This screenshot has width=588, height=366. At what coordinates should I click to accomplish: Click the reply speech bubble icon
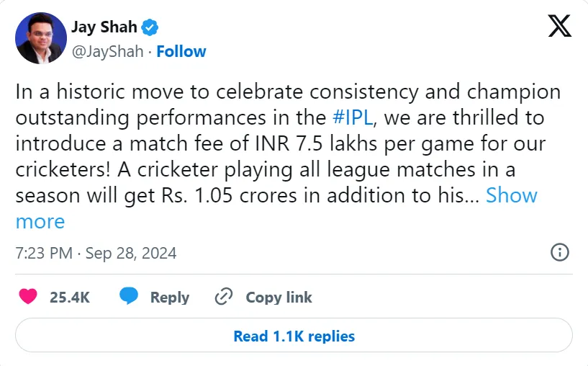(129, 297)
